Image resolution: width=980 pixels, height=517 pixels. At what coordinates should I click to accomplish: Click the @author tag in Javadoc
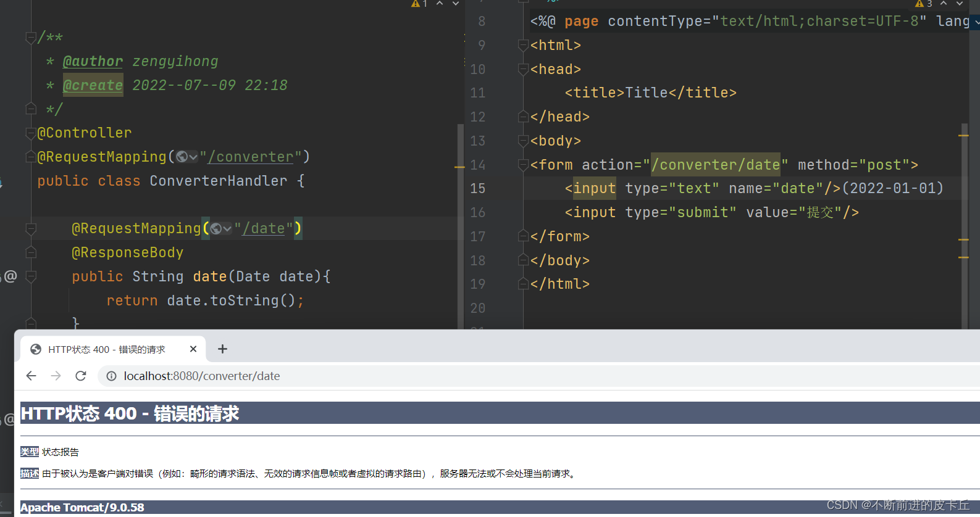(93, 61)
